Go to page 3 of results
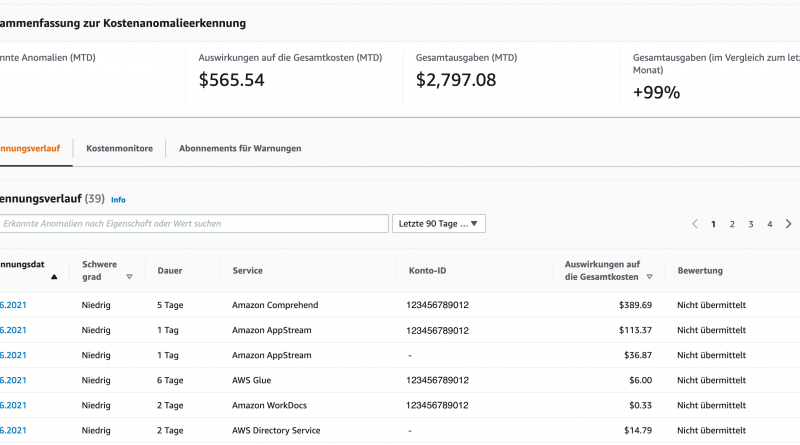 [751, 224]
